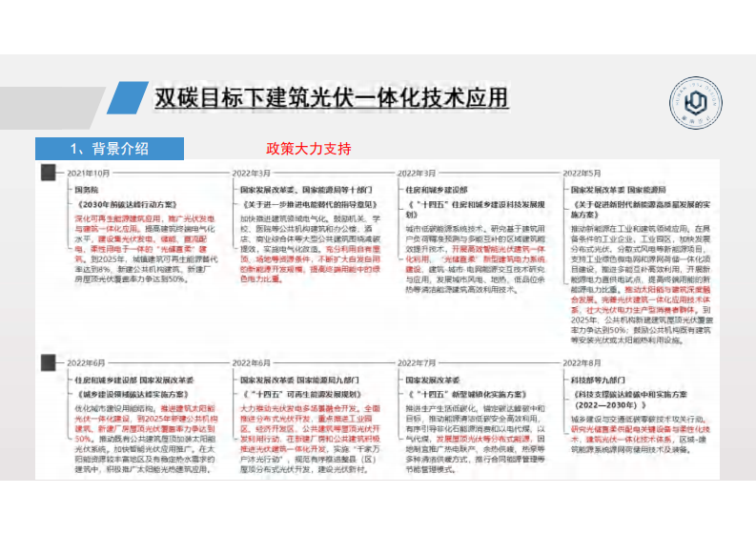Click paragraph starting 推动新能源在工业和建筑领域应用
Viewport: 756px width, 535px height.
pos(642,284)
